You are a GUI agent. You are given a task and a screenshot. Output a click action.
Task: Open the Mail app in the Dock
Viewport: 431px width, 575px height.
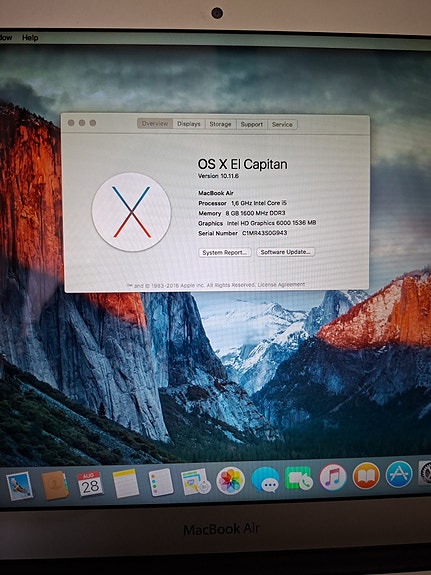pyautogui.click(x=19, y=486)
